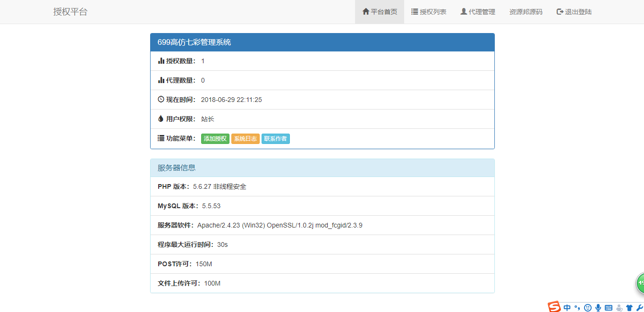The height and width of the screenshot is (312, 644).
Task: Click the IME microphone voice input icon
Action: coord(598,308)
